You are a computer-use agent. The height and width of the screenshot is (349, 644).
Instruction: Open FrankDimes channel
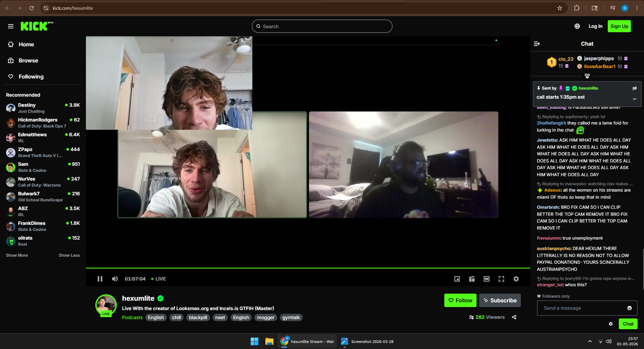click(x=43, y=226)
